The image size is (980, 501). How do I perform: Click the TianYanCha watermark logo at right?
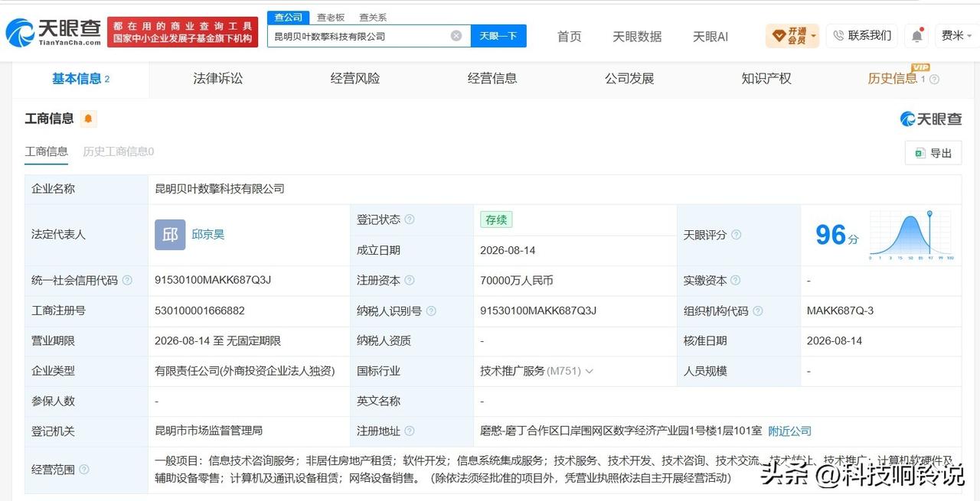(x=930, y=119)
